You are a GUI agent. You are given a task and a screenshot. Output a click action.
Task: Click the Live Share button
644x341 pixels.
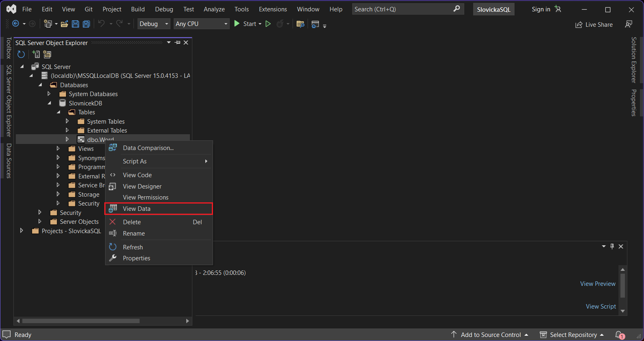tap(594, 24)
